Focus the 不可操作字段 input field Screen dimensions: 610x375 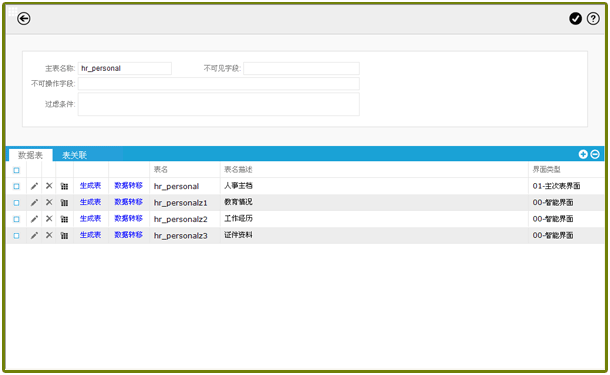click(x=219, y=84)
